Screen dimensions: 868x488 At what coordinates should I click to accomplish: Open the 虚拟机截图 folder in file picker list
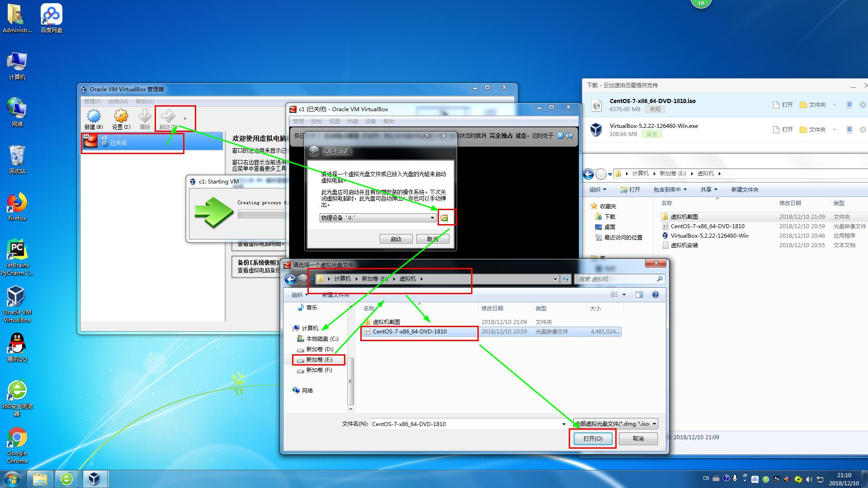(x=382, y=322)
